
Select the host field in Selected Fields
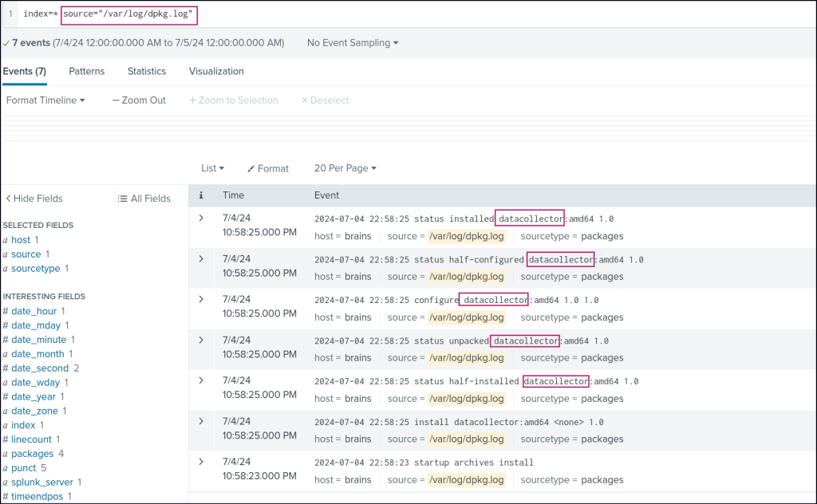point(21,240)
